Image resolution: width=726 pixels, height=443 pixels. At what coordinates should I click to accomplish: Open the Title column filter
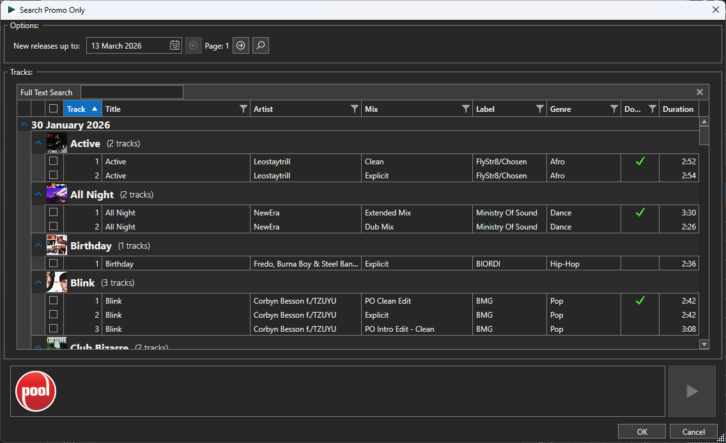click(x=243, y=109)
